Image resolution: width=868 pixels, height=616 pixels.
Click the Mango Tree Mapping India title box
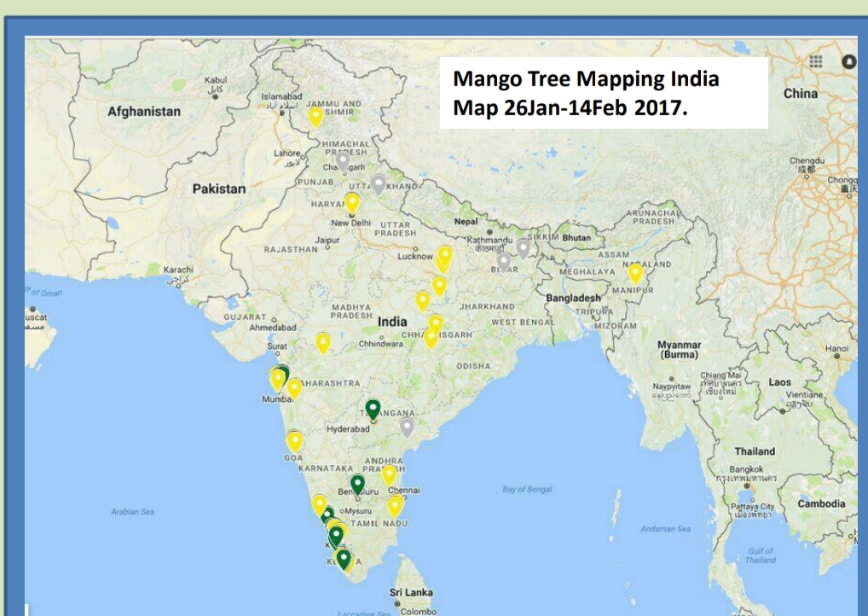coord(604,93)
